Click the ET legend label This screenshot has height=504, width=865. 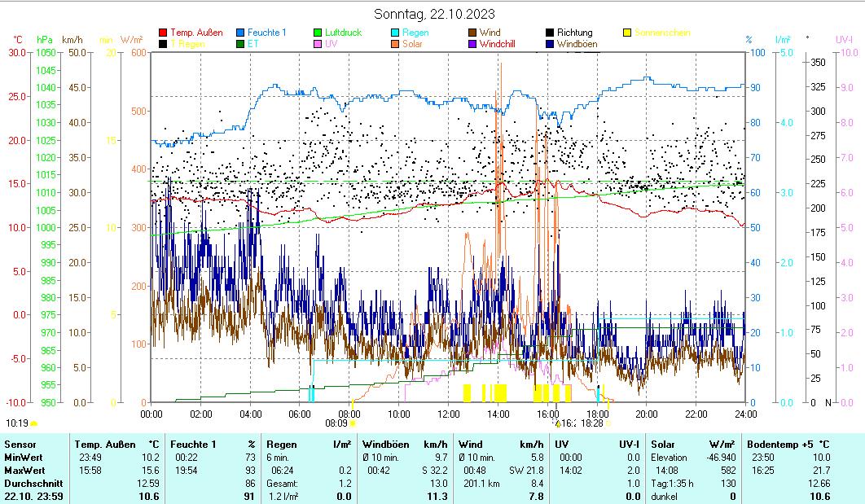[x=253, y=44]
